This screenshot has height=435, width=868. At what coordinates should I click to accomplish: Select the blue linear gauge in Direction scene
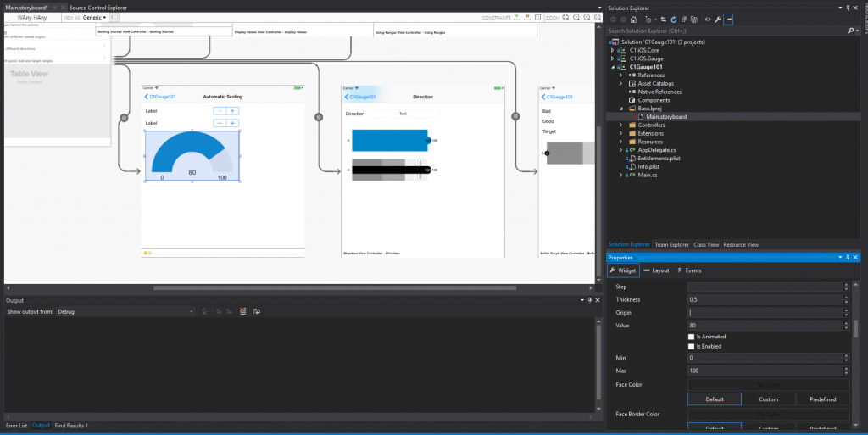tap(391, 141)
